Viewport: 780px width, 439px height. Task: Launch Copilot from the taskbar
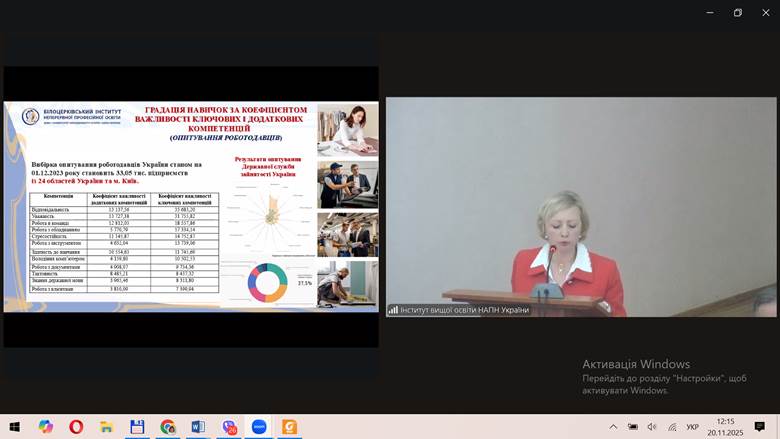click(x=46, y=427)
